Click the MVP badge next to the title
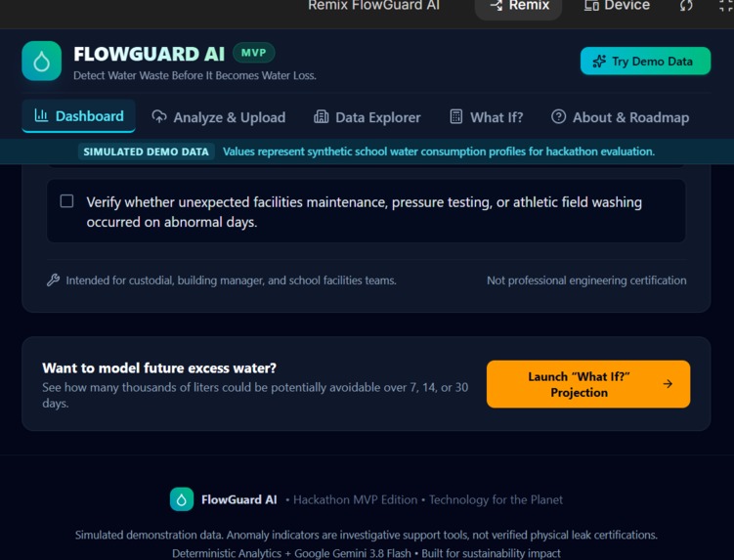 [254, 53]
